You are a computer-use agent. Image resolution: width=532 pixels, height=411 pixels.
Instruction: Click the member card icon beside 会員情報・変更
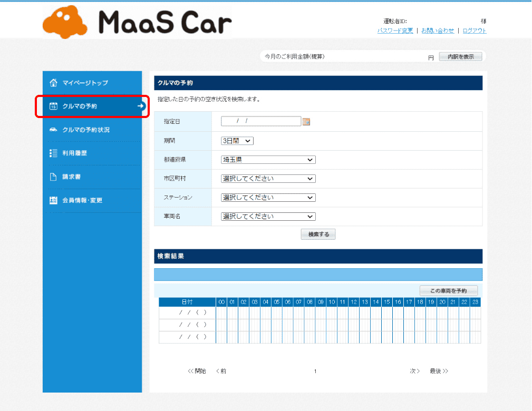click(53, 201)
